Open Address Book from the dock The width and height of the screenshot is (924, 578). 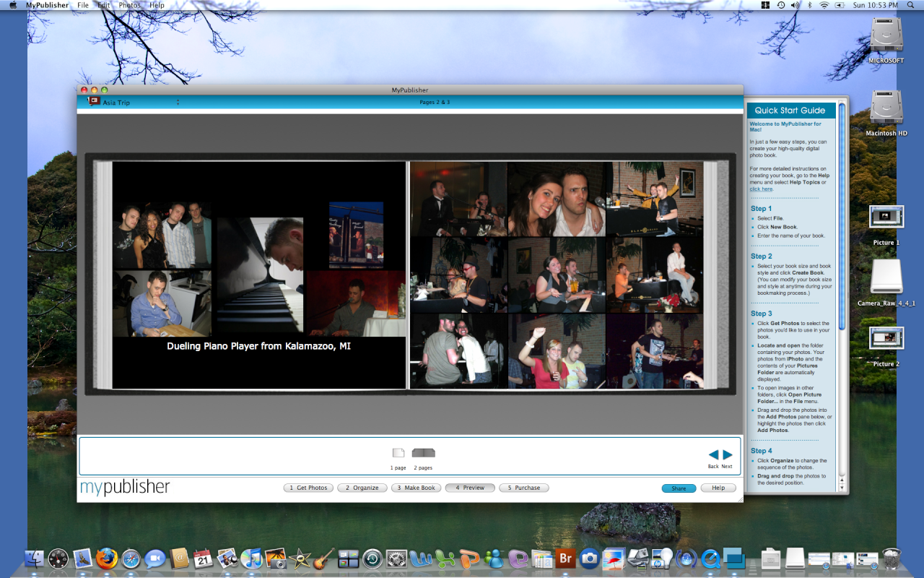(x=179, y=558)
